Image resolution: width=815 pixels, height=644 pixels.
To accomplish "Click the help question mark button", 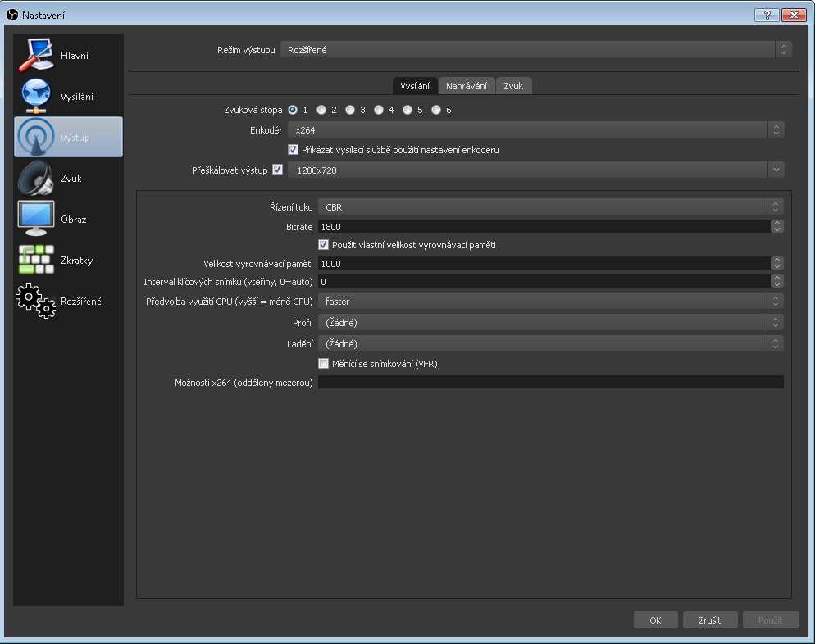I will click(x=767, y=15).
